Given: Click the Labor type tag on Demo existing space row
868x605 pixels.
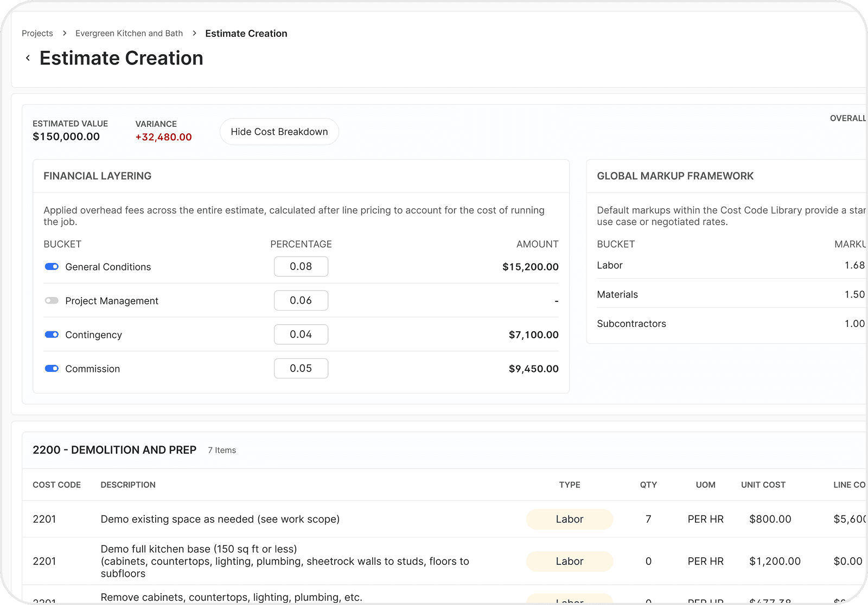Looking at the screenshot, I should tap(570, 519).
